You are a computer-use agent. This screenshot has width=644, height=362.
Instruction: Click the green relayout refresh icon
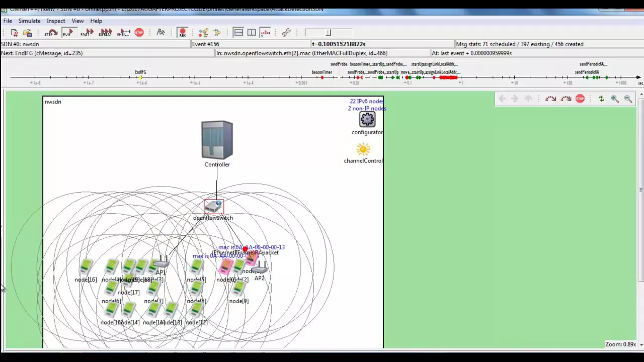pyautogui.click(x=601, y=99)
